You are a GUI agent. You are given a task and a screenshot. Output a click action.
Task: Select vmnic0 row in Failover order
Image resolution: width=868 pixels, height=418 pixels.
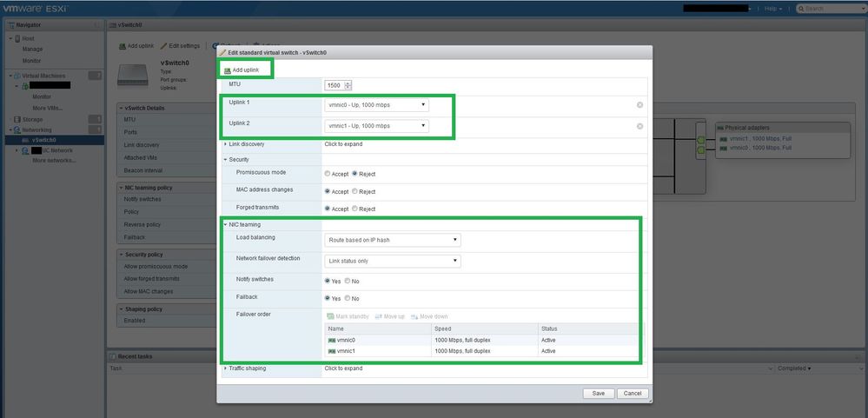tap(485, 340)
